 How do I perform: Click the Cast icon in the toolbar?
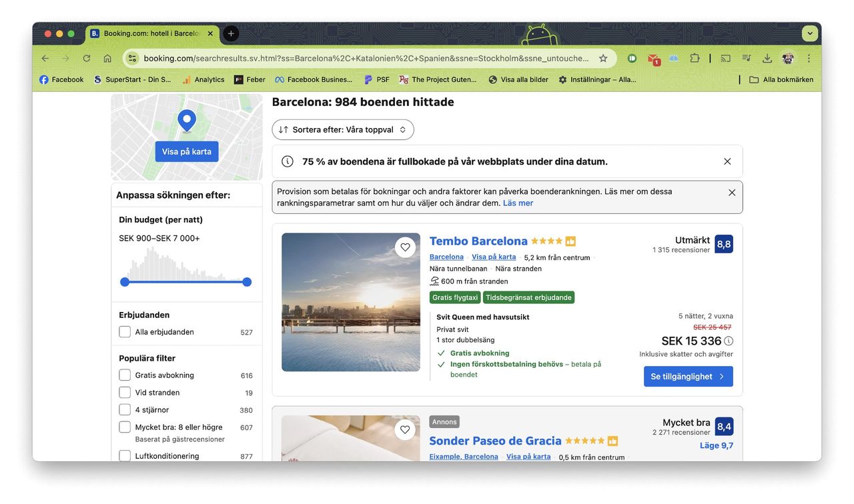tap(725, 58)
